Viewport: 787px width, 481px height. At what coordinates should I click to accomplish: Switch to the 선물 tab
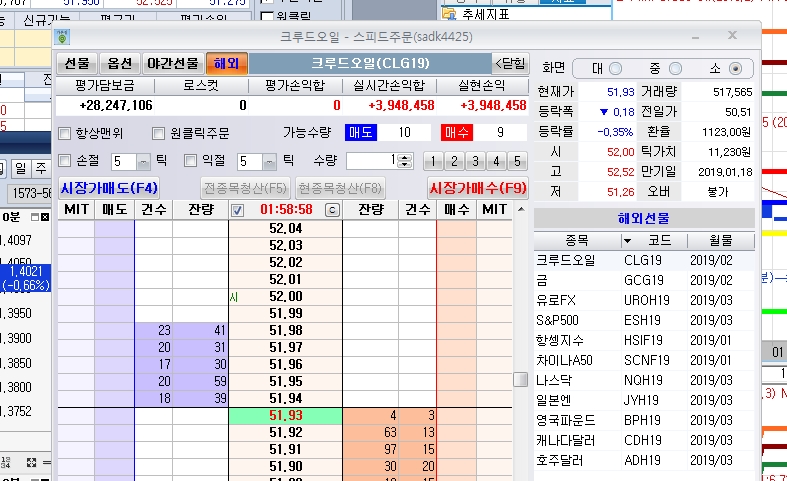(x=77, y=63)
